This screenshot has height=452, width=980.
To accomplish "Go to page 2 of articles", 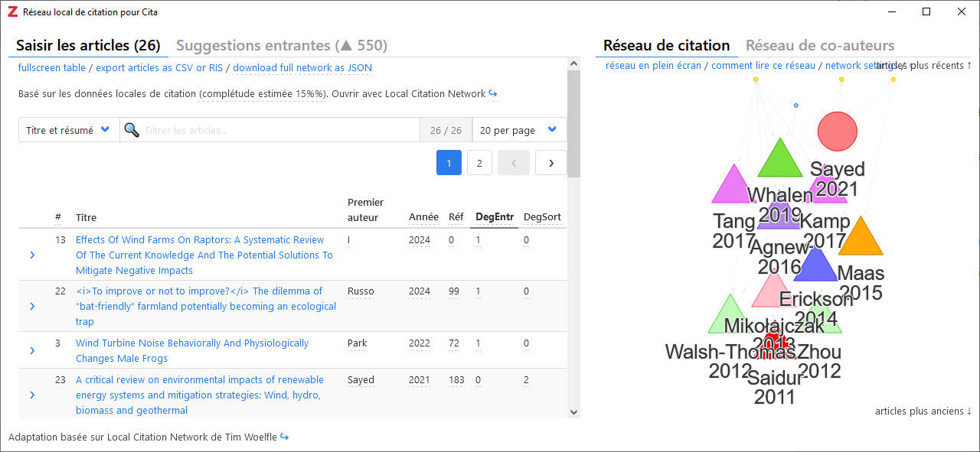I will (479, 163).
